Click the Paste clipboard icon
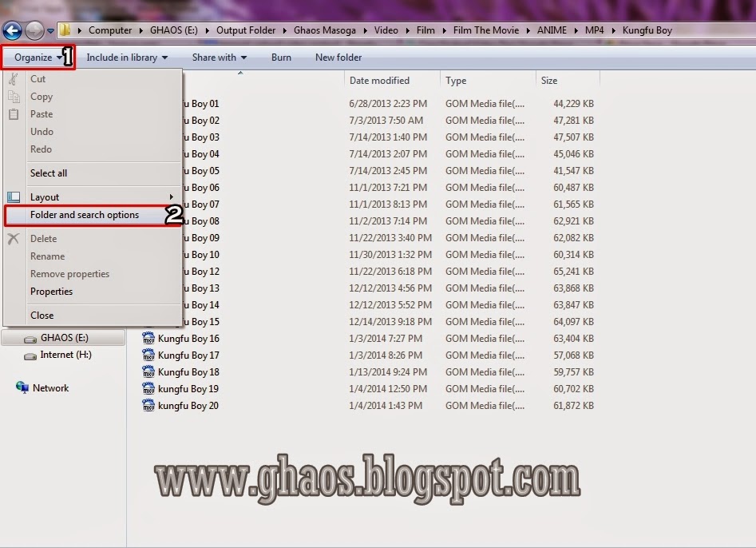This screenshot has width=756, height=548. [12, 113]
